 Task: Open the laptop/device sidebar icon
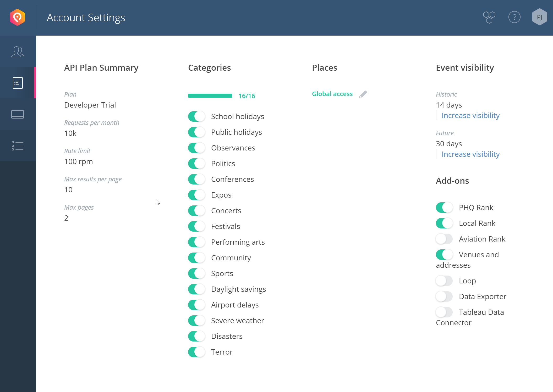tap(18, 114)
